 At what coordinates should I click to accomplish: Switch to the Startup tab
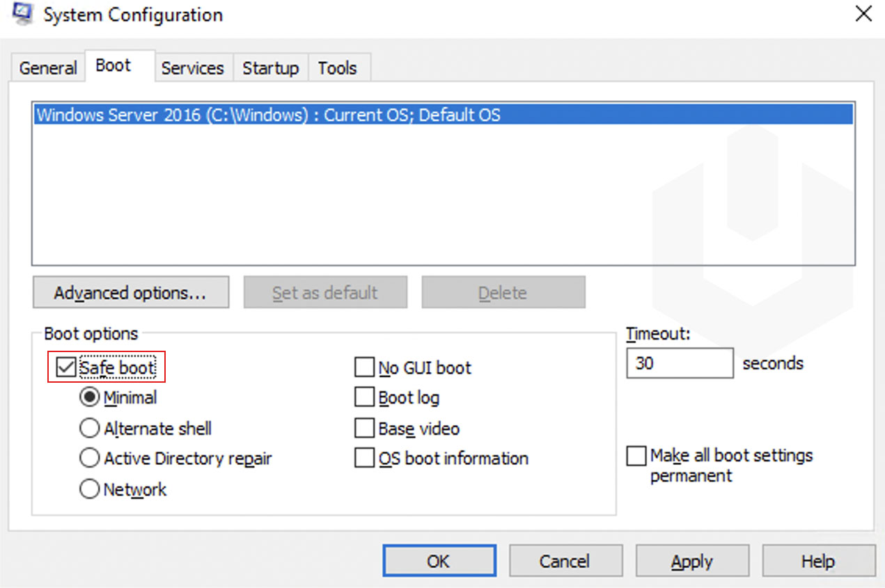coord(270,67)
